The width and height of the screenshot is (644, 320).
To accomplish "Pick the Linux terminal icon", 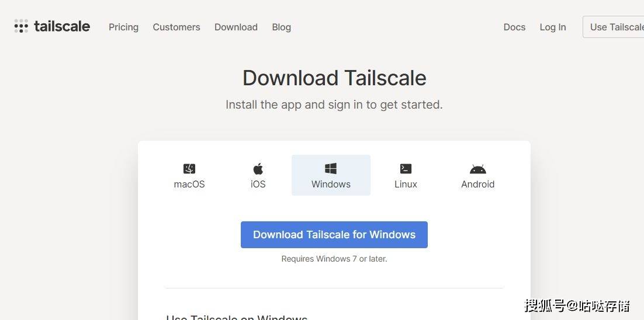I will pos(406,169).
